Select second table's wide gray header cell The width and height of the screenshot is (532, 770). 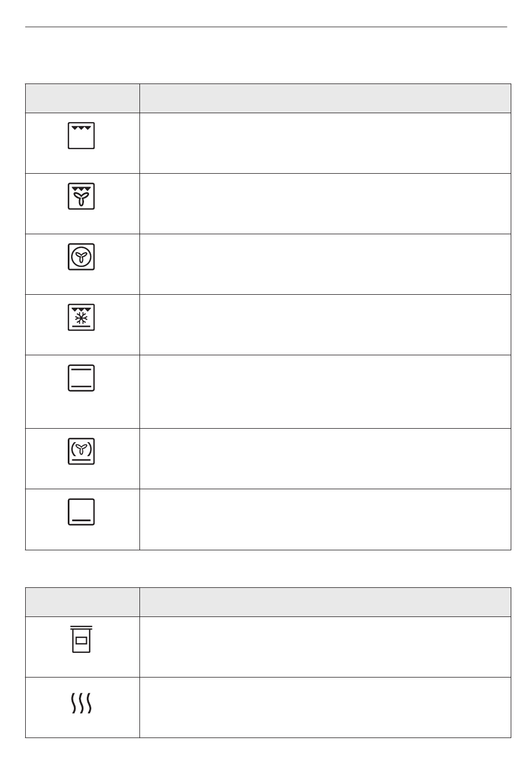[325, 602]
